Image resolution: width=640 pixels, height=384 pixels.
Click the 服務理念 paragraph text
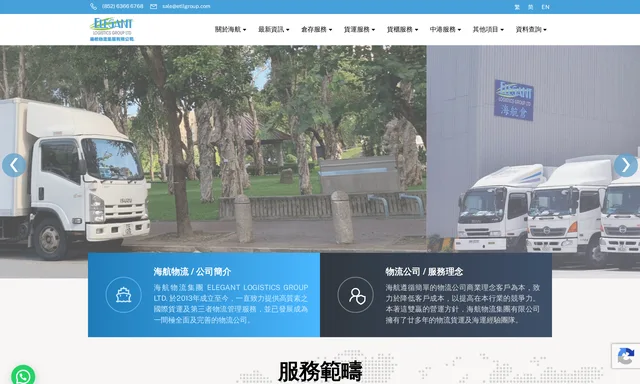[x=463, y=304]
